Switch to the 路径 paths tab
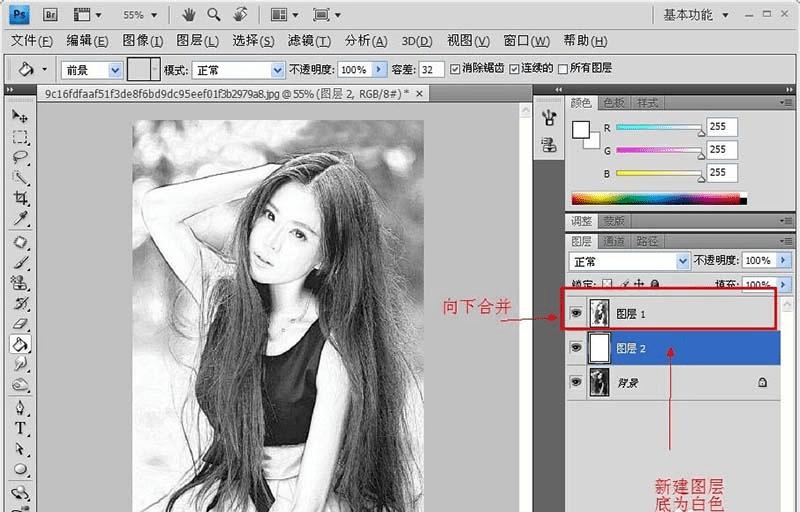This screenshot has height=512, width=800. pyautogui.click(x=647, y=241)
